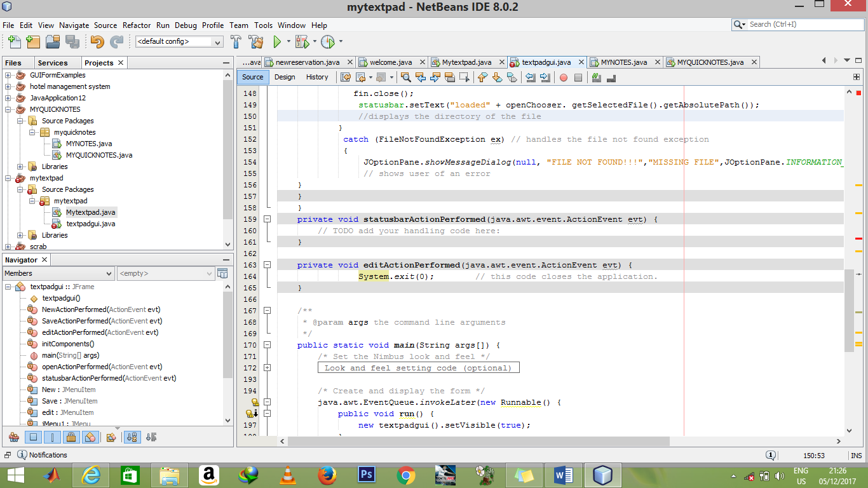This screenshot has height=488, width=868.
Task: Click the Navigator sync with editor icon
Action: tap(222, 273)
